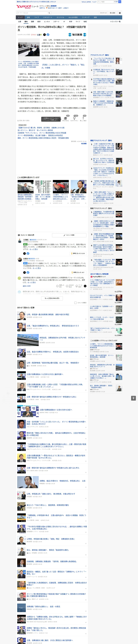
Task: Open the スポーツ category tab
Action: pos(56,21)
